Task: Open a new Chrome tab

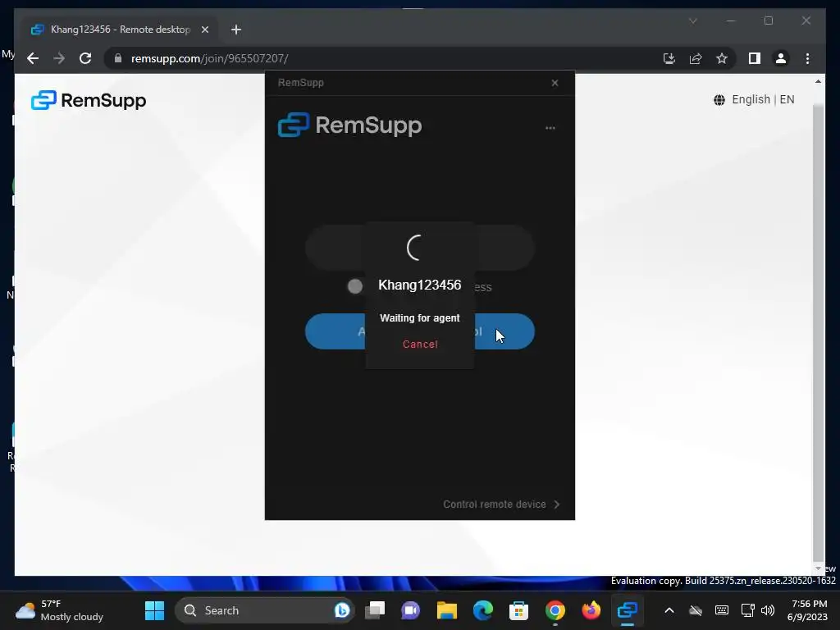Action: [x=235, y=30]
